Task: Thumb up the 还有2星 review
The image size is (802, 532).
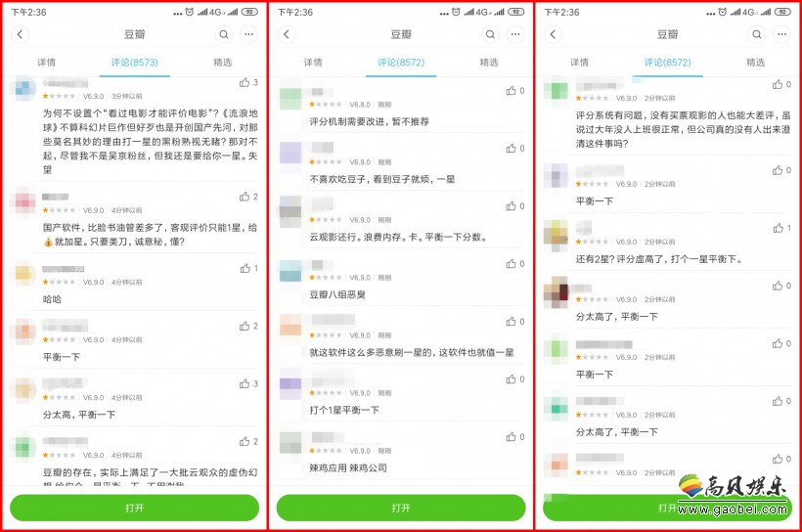Action: pyautogui.click(x=778, y=228)
